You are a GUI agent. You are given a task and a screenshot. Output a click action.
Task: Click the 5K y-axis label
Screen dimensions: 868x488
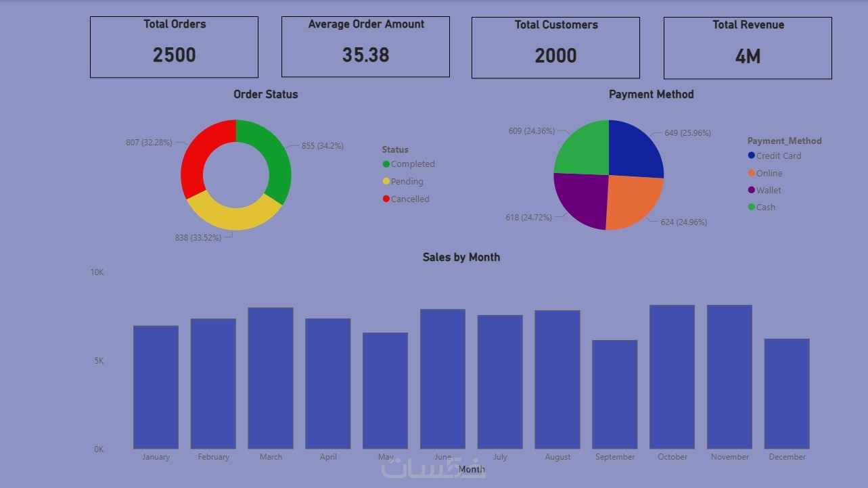point(99,361)
